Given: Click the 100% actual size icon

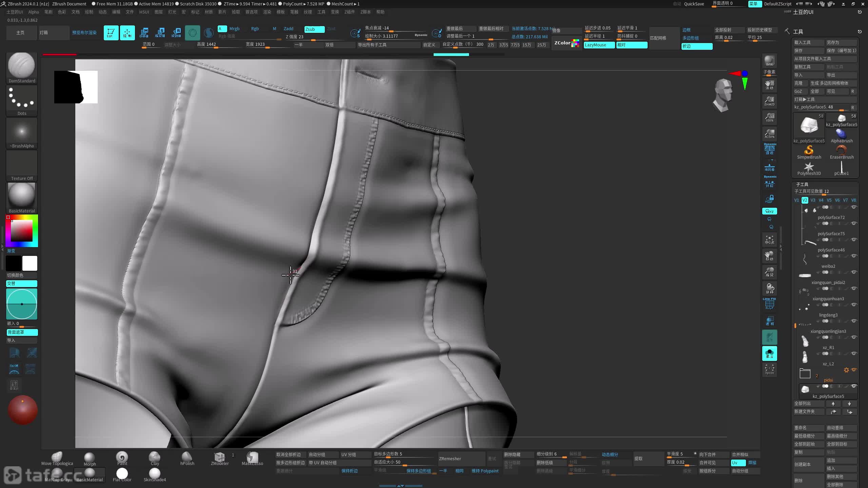Looking at the screenshot, I should 769,117.
